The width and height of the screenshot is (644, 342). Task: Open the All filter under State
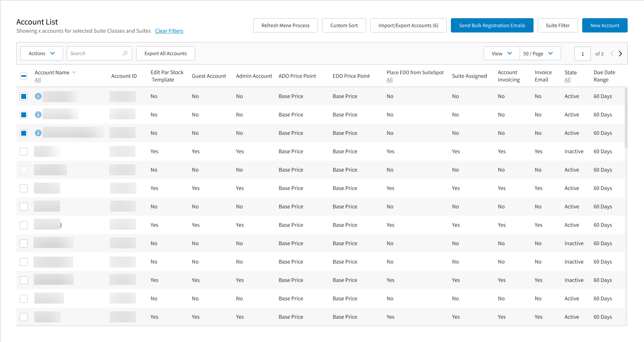coord(567,80)
